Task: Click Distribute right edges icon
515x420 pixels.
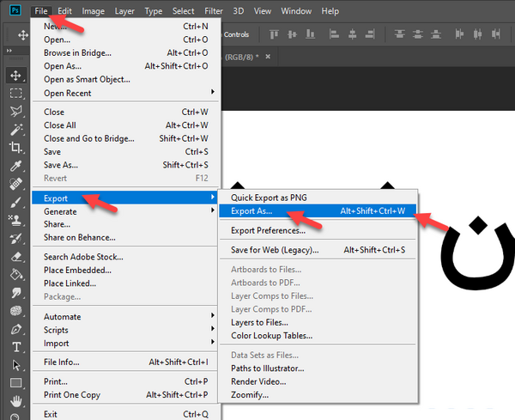Action: [x=495, y=33]
